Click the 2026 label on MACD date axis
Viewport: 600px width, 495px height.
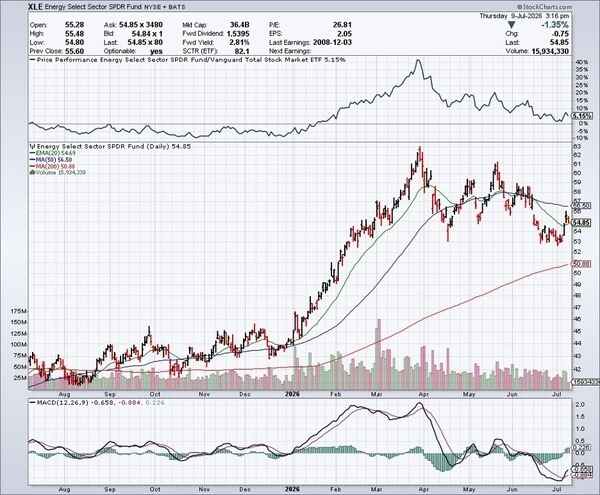click(x=292, y=489)
